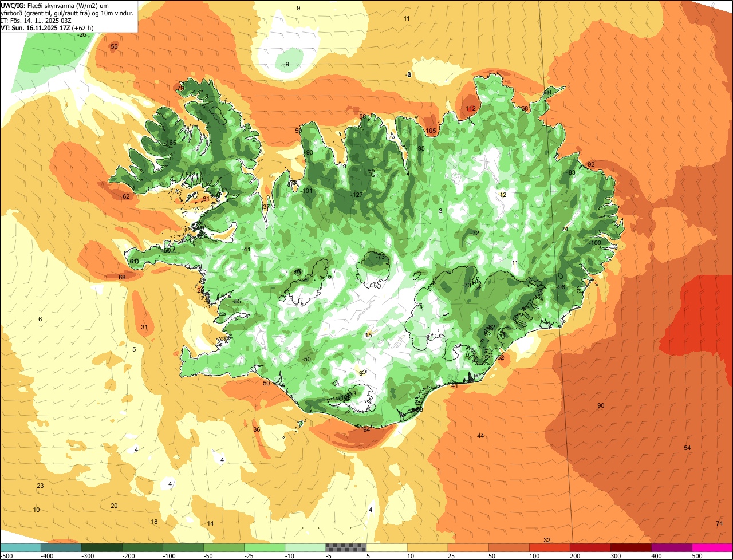Click the map value 94 off the south coast
Screen dimensions: 733x560
point(366,429)
